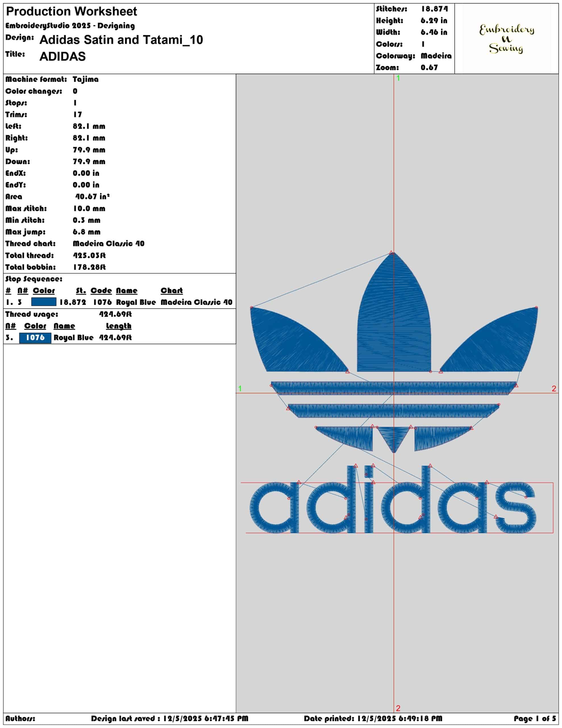562x728 pixels.
Task: Click the "Design last saved" timestamp
Action: (170, 719)
